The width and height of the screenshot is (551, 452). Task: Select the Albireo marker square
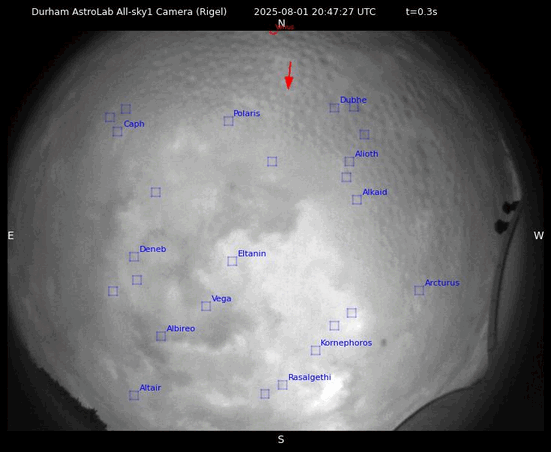161,336
